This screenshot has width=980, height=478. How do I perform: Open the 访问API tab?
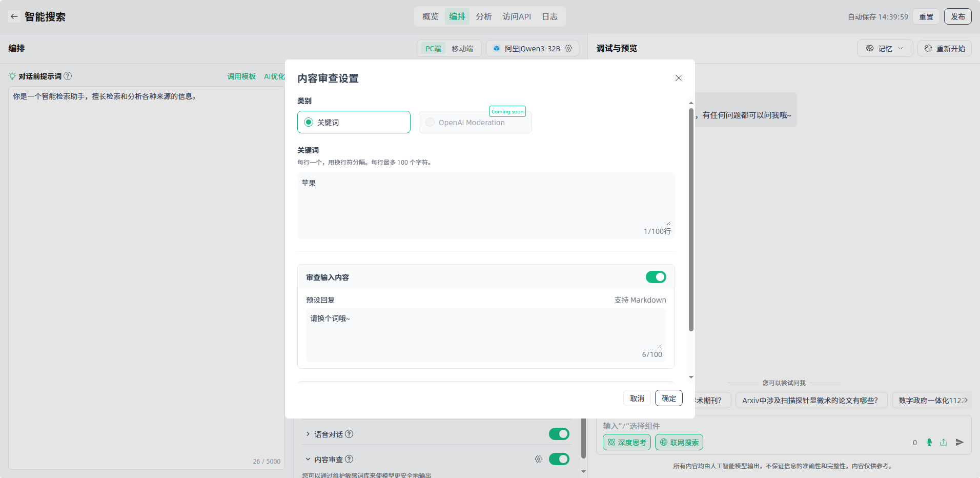click(517, 16)
